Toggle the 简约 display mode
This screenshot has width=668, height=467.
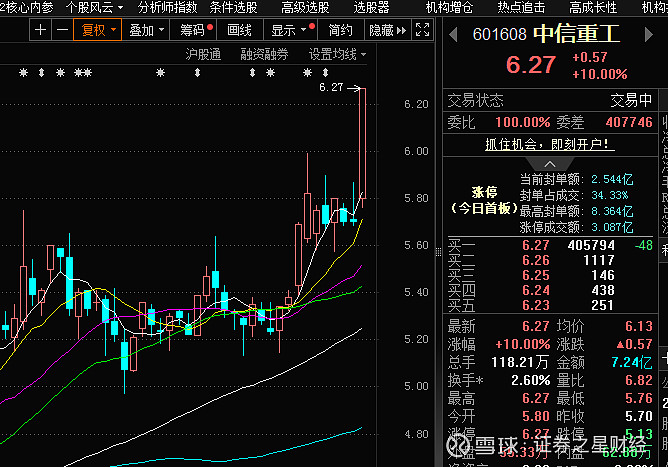(x=340, y=30)
